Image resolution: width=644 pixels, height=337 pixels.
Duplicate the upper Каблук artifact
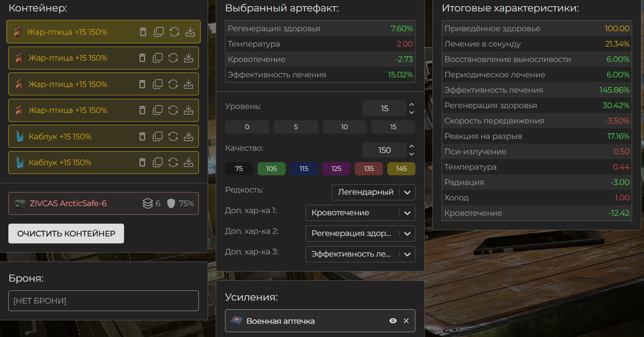[x=157, y=136]
